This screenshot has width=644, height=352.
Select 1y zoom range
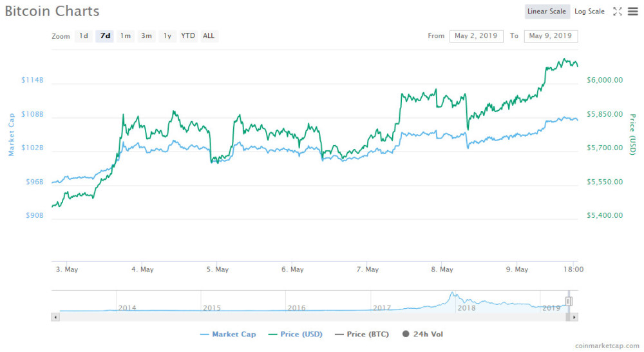point(167,35)
